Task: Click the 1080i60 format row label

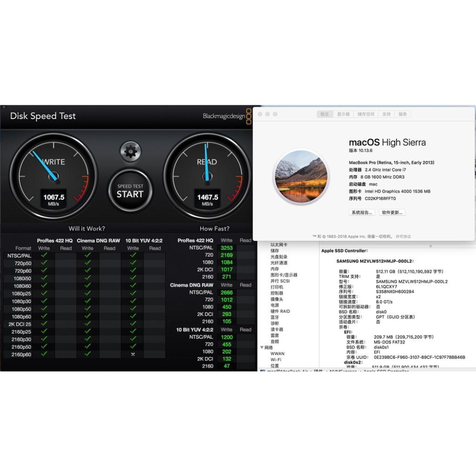Action: pos(22,286)
